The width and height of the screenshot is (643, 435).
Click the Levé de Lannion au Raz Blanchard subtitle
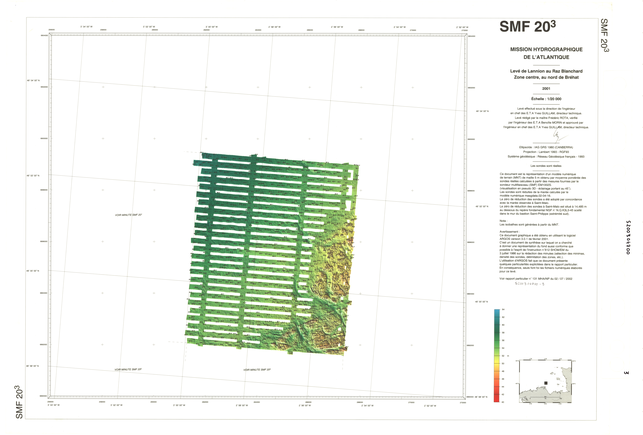(x=546, y=72)
